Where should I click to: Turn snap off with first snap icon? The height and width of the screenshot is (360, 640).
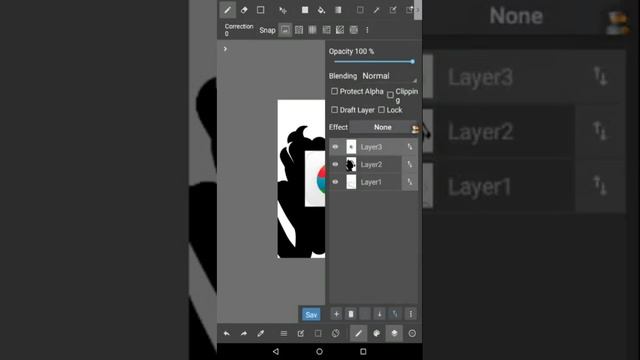click(x=285, y=30)
